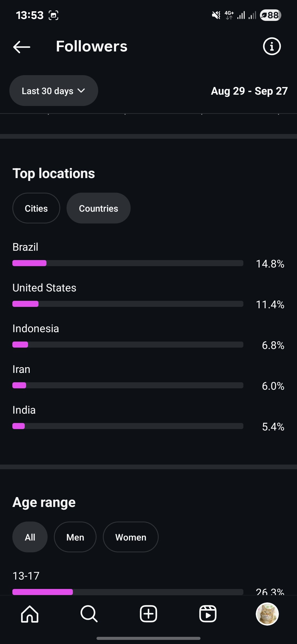Select the Countries filter chip

98,208
